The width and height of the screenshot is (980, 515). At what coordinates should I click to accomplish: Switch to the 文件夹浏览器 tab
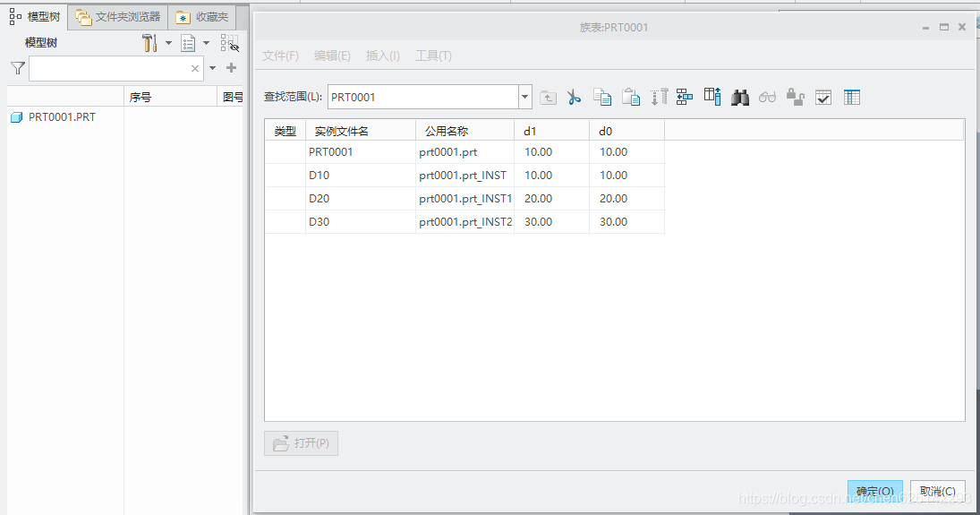coord(118,17)
